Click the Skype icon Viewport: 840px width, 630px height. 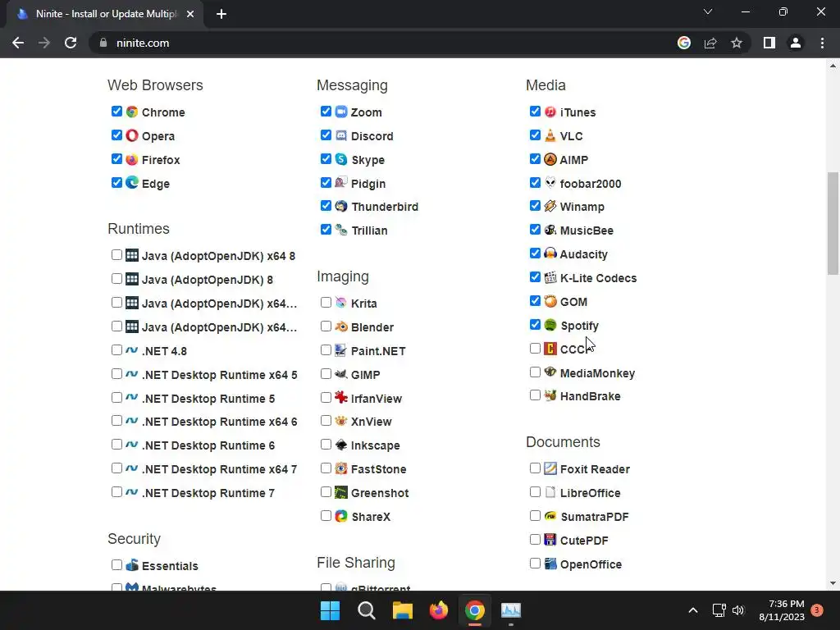(x=341, y=159)
